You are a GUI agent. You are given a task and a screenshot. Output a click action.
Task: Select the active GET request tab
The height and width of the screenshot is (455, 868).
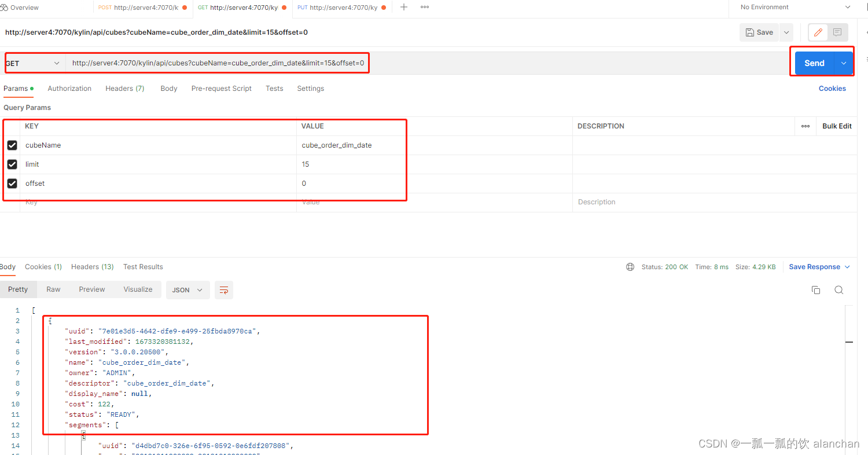[242, 8]
